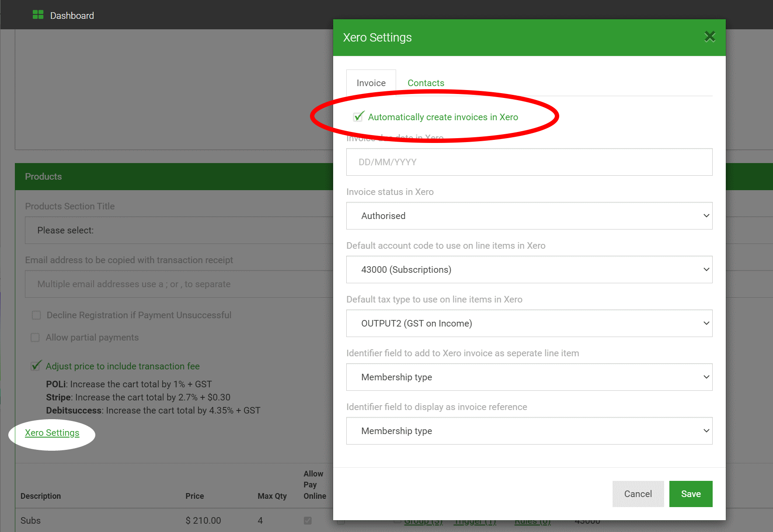Image resolution: width=773 pixels, height=532 pixels.
Task: Click the transaction receipt email address field
Action: click(179, 284)
